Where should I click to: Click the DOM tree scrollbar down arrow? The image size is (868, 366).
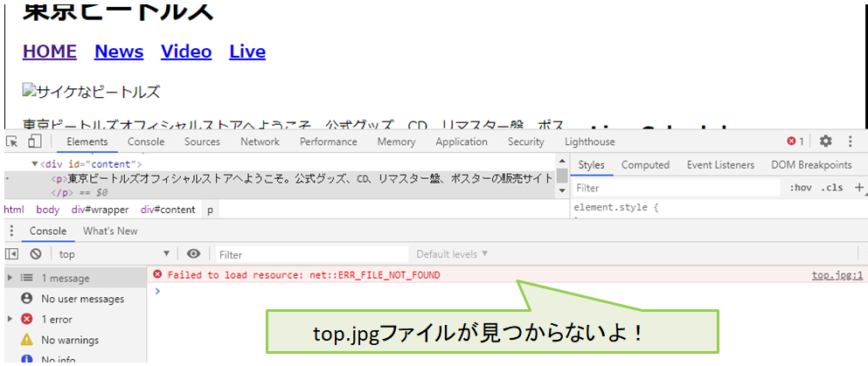(562, 190)
